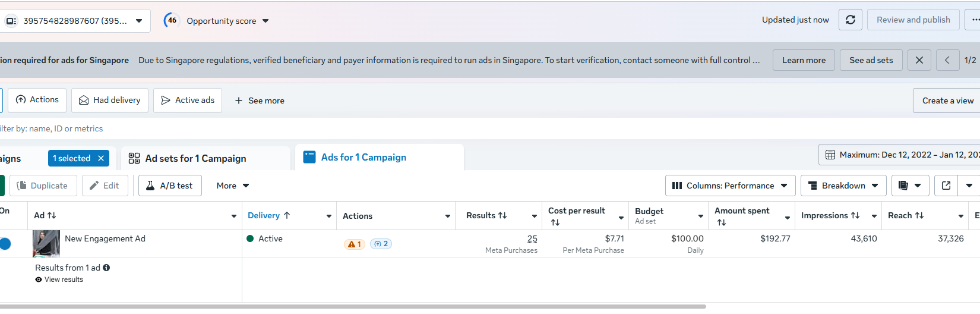Clear the 1 selected campaign filter
The height and width of the screenshot is (314, 980).
[101, 158]
